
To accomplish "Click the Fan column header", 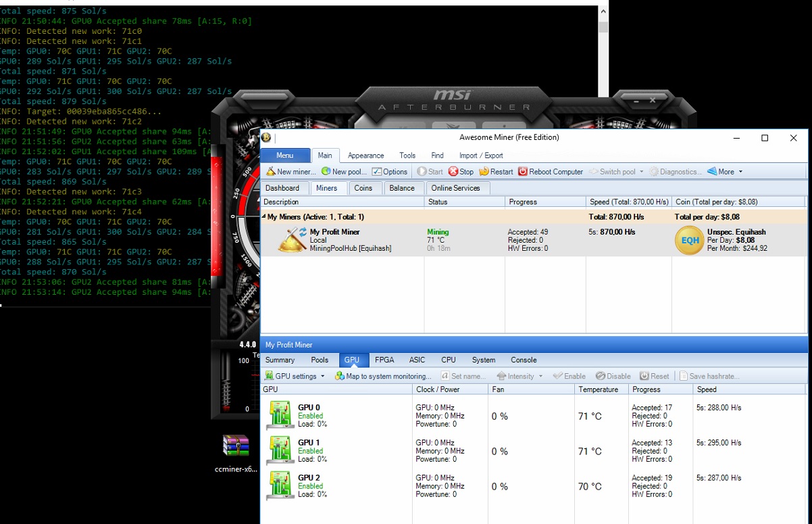I will pyautogui.click(x=532, y=389).
